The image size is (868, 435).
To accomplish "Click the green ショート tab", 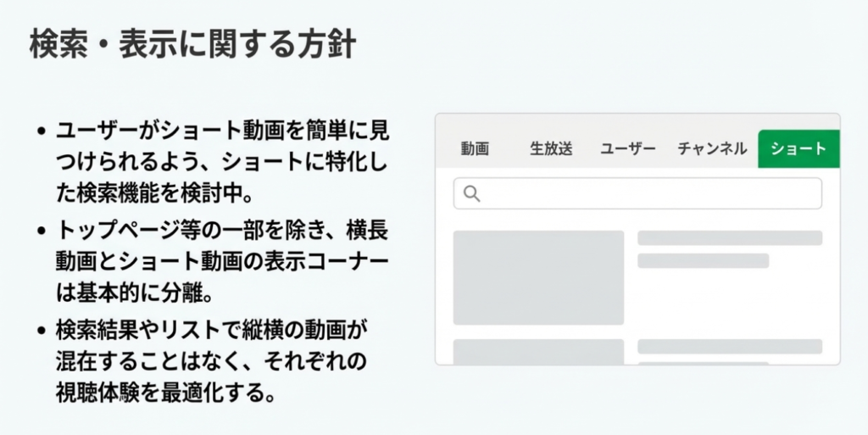I will pos(798,149).
